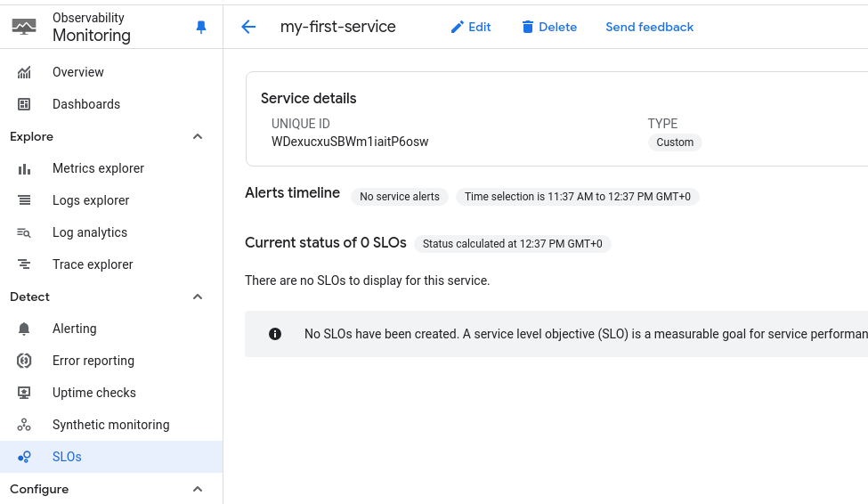868x504 pixels.
Task: Click the Delete button label
Action: [x=557, y=27]
